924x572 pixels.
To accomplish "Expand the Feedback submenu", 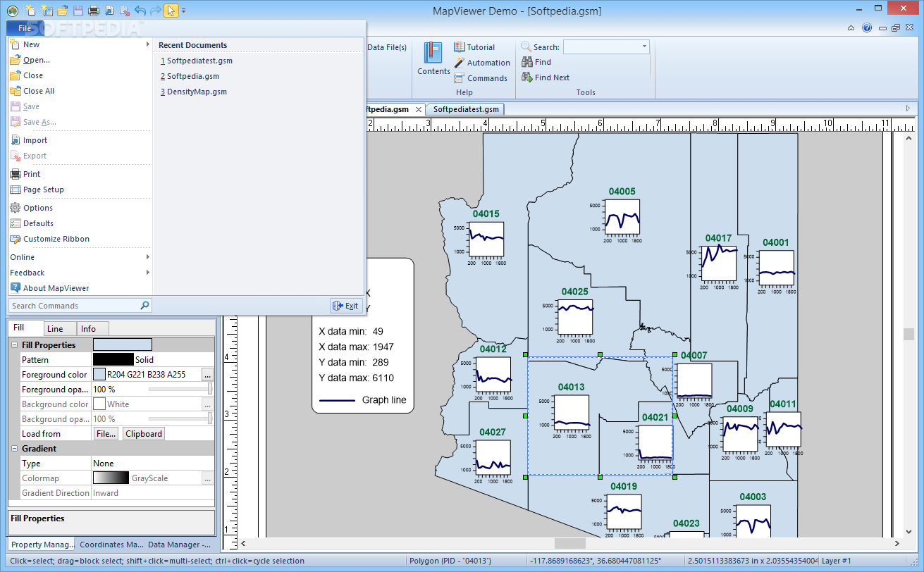I will pos(80,273).
